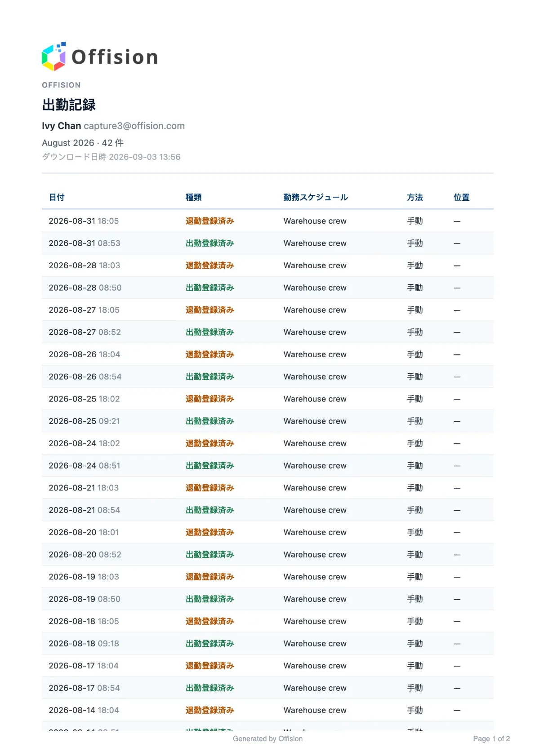Image resolution: width=535 pixels, height=756 pixels.
Task: Select date cell 2026-08-19 18:03
Action: 84,577
